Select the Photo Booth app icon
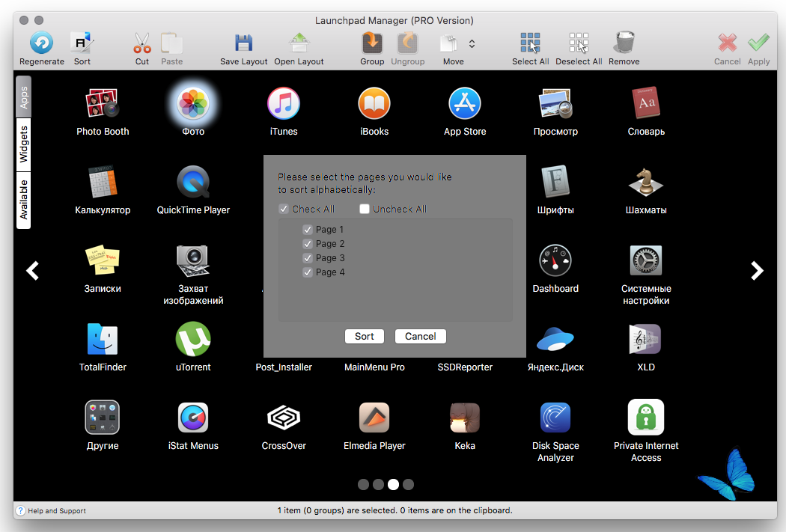786x532 pixels. tap(103, 103)
